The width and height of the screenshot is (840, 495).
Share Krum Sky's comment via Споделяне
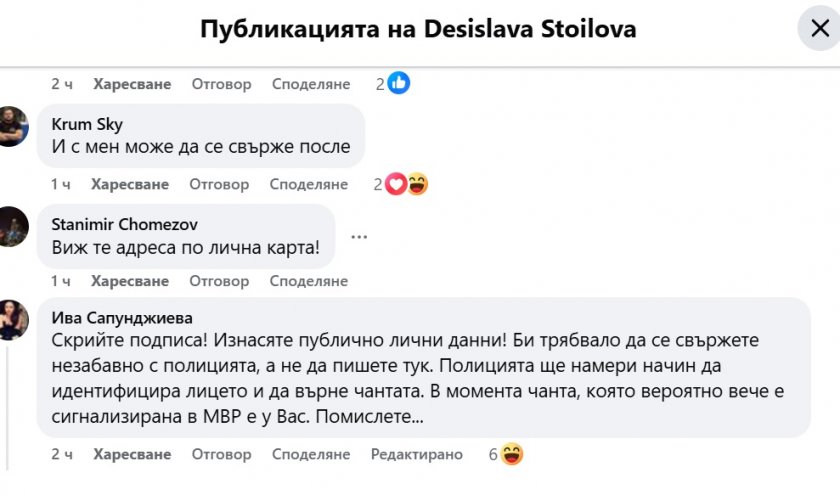pyautogui.click(x=309, y=184)
